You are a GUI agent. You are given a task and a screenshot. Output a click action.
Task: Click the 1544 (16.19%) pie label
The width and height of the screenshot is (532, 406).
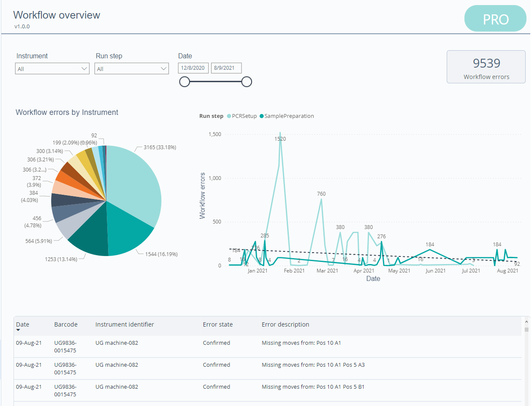click(x=161, y=254)
